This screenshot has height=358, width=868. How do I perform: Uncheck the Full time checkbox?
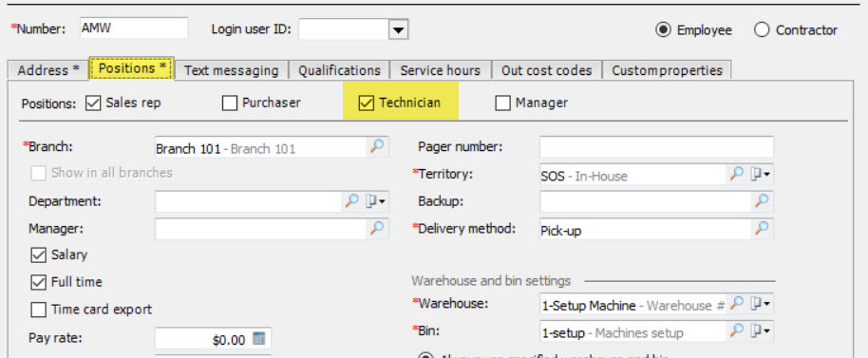point(38,282)
